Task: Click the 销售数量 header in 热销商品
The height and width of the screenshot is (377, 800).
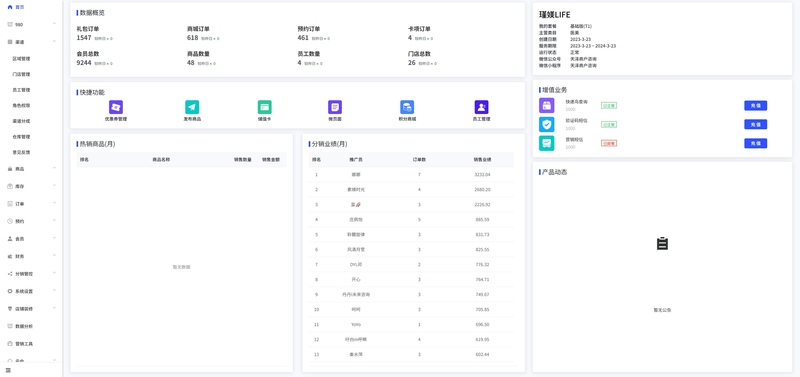Action: [x=243, y=160]
